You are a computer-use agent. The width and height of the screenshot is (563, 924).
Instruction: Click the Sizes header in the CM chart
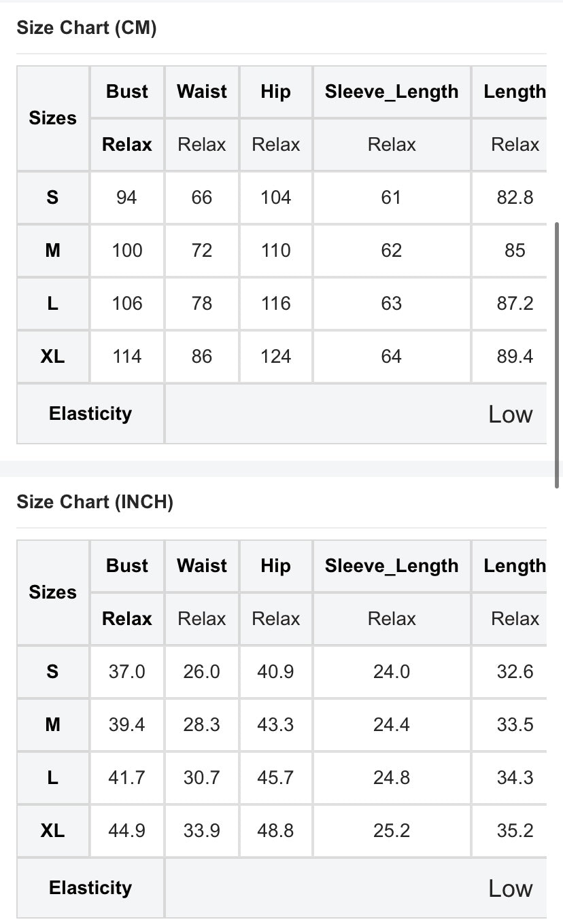[x=53, y=118]
